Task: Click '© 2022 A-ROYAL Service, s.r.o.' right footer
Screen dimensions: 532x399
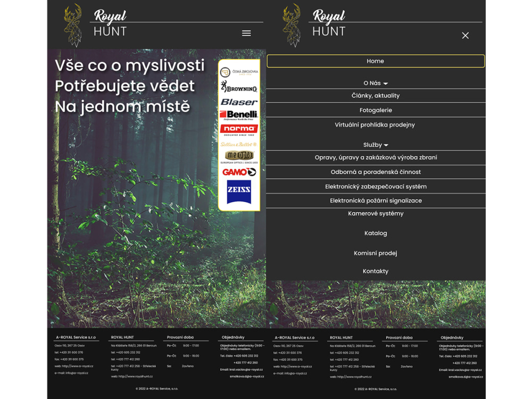Action: pos(375,389)
